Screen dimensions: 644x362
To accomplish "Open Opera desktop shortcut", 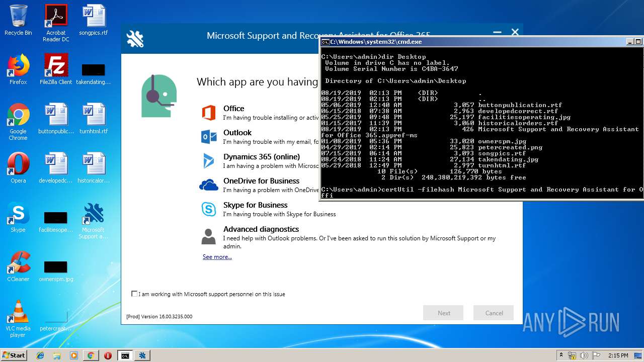I will tap(18, 168).
